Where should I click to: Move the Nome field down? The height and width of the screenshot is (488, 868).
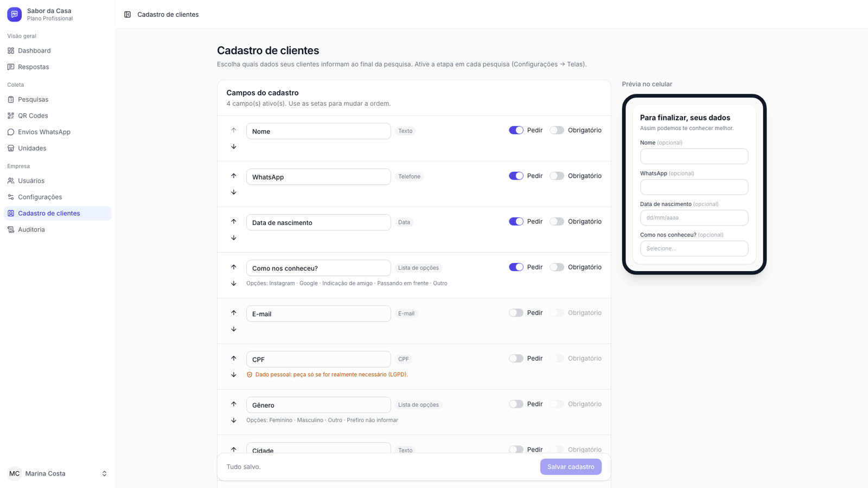234,146
